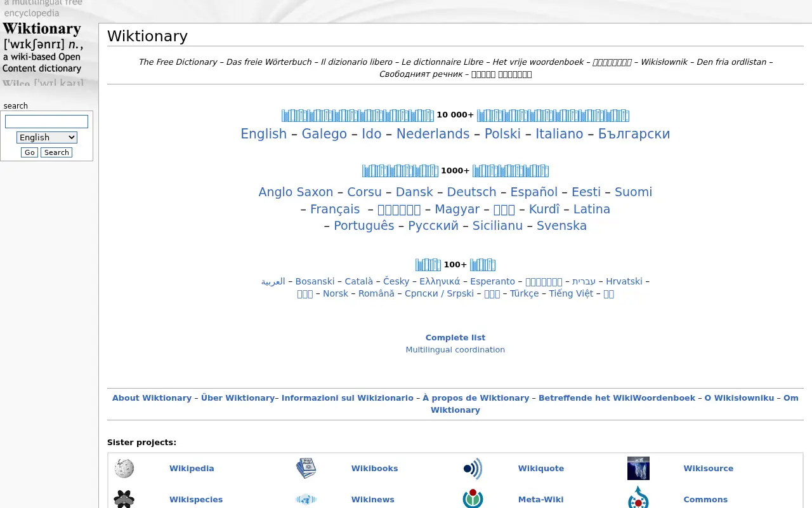Open the Nederlands language link
This screenshot has width=812, height=508.
pyautogui.click(x=433, y=134)
